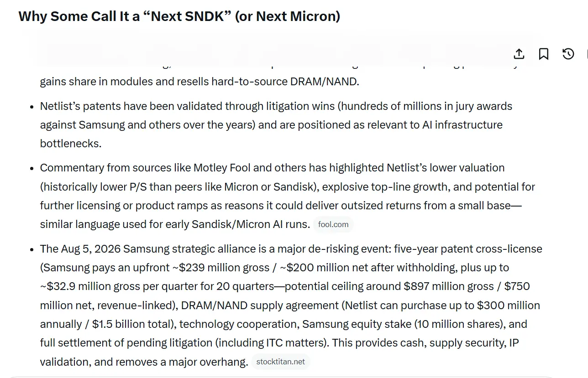This screenshot has width=588, height=378.
Task: Bookmark this conversation with the bookmark icon
Action: [544, 54]
